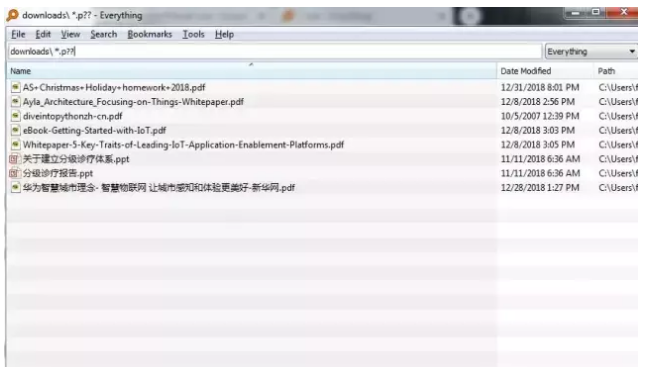Click path cell of 分级诊疗报告.ppt row
Screen dimensions: 669x379
(x=618, y=173)
